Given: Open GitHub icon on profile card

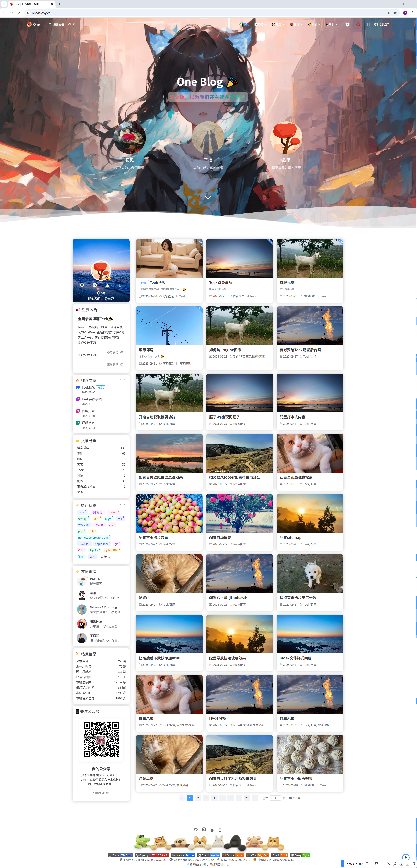Looking at the screenshot, I should 82,285.
